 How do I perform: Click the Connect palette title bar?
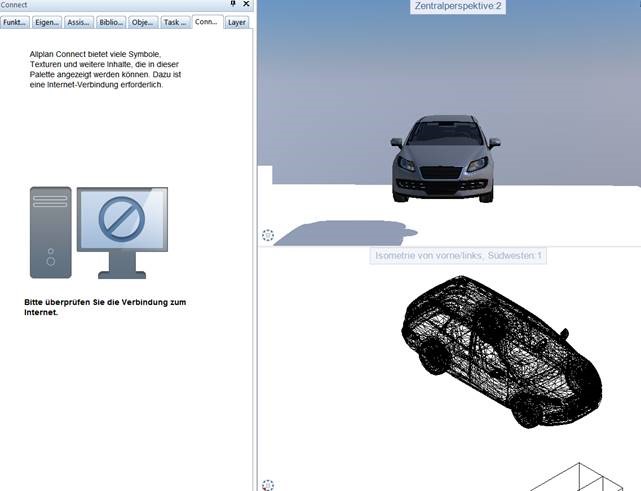100,5
